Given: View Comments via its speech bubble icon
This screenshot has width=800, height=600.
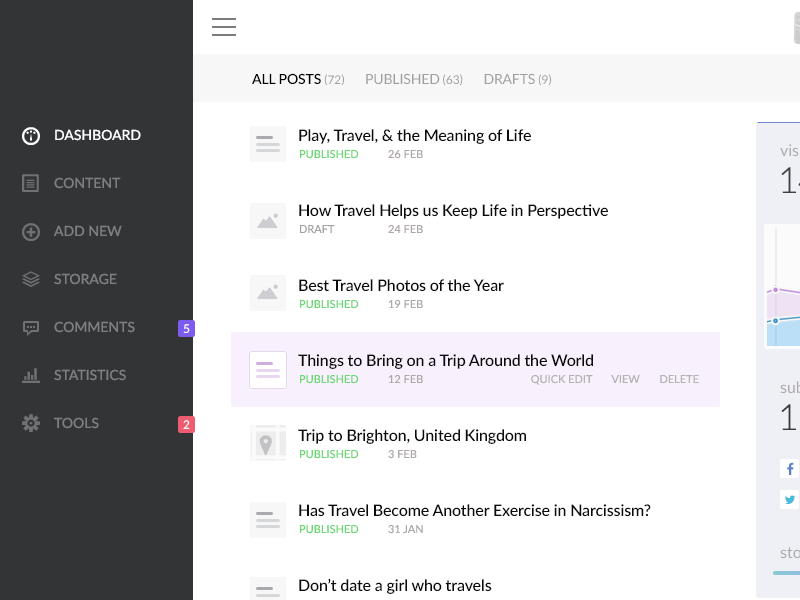Looking at the screenshot, I should click(x=31, y=327).
